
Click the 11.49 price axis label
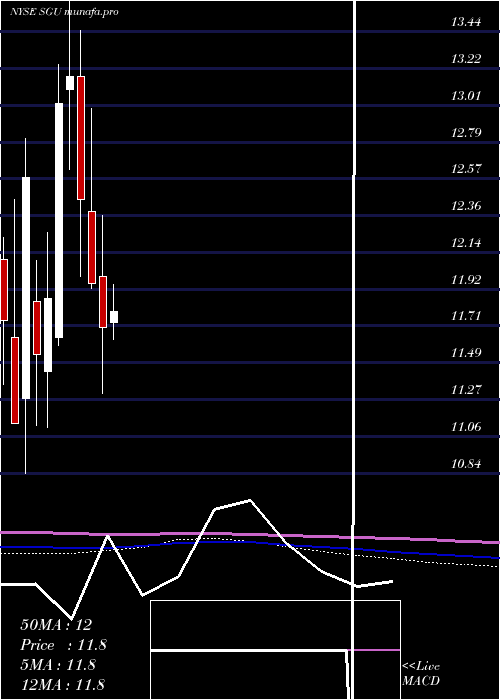[466, 354]
